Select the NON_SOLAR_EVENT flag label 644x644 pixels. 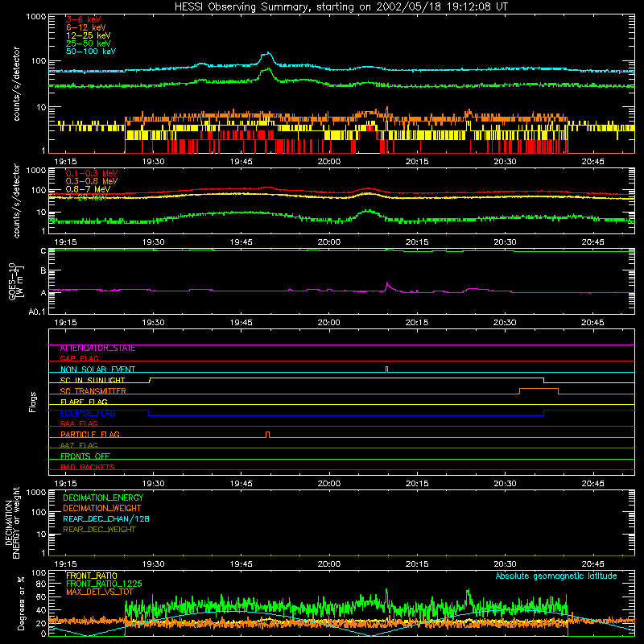click(97, 369)
